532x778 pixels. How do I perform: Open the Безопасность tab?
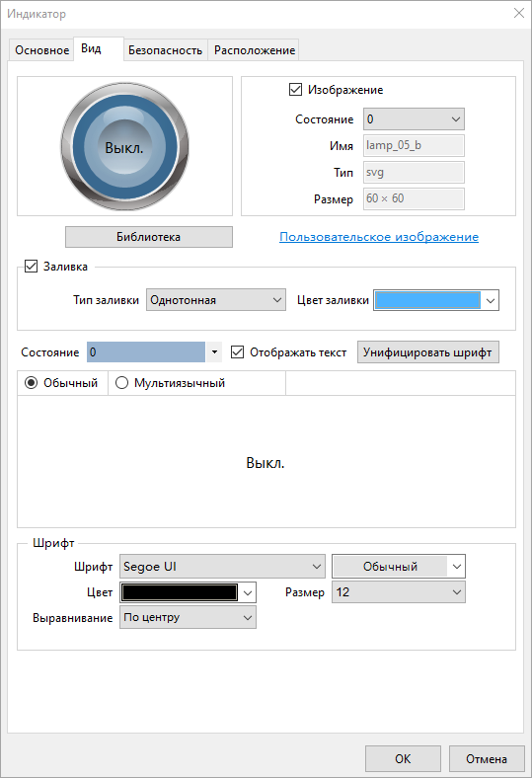click(165, 50)
